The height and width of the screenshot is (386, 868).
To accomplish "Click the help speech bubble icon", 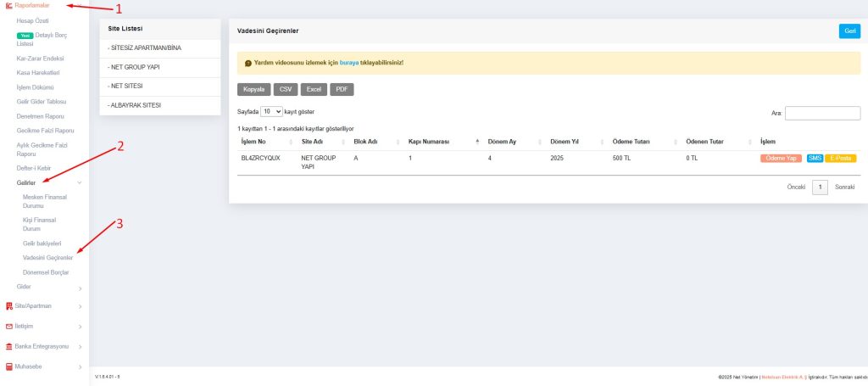I will [x=248, y=63].
